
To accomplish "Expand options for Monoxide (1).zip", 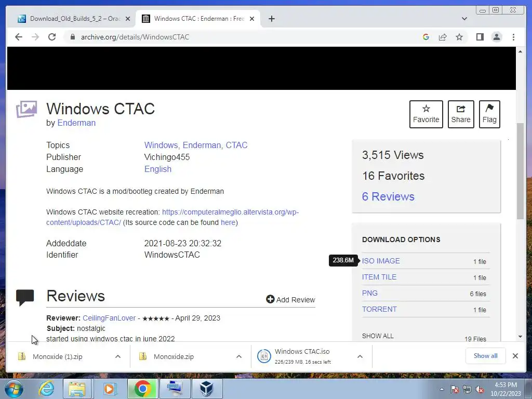I will pyautogui.click(x=118, y=356).
